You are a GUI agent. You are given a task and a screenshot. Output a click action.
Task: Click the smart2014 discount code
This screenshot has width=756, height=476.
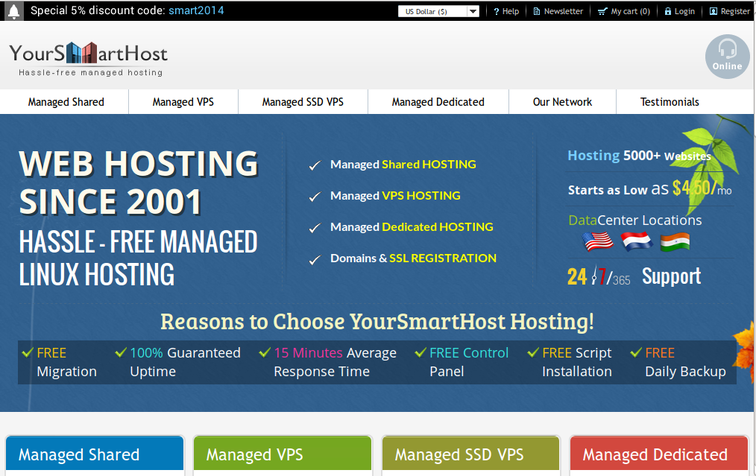pyautogui.click(x=196, y=11)
